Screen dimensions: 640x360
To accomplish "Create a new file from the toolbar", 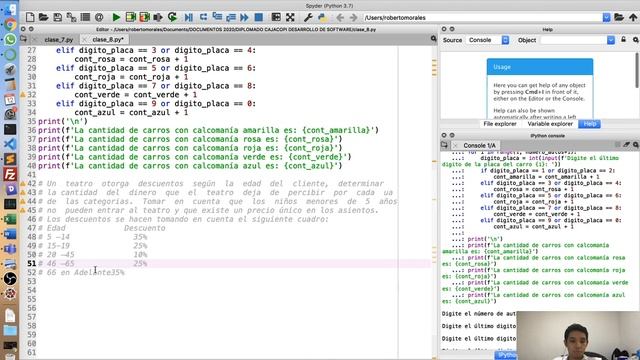I will 30,17.
